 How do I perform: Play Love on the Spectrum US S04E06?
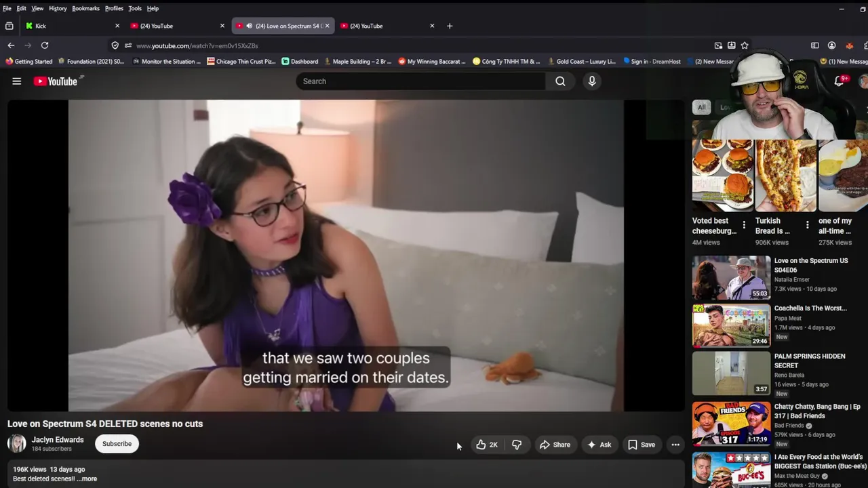tap(731, 277)
